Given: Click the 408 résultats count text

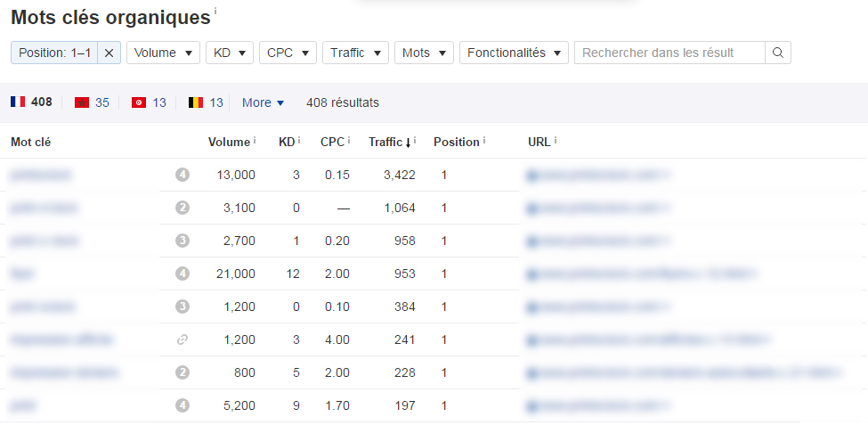Looking at the screenshot, I should pos(343,102).
